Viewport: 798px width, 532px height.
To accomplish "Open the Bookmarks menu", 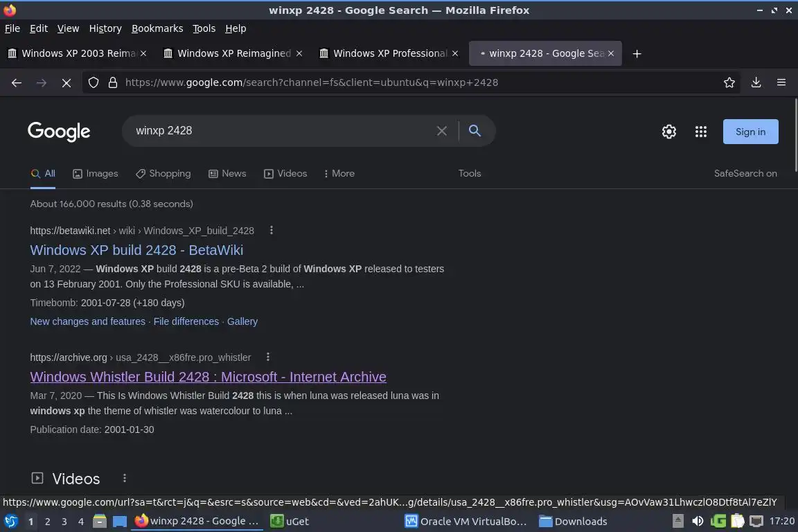I will click(x=157, y=28).
